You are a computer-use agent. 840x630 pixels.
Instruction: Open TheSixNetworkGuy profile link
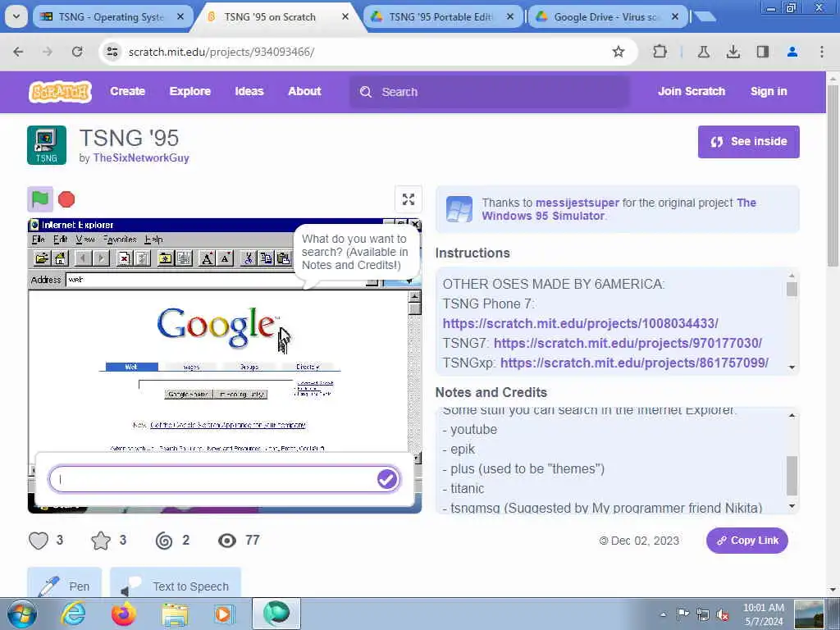(x=141, y=158)
